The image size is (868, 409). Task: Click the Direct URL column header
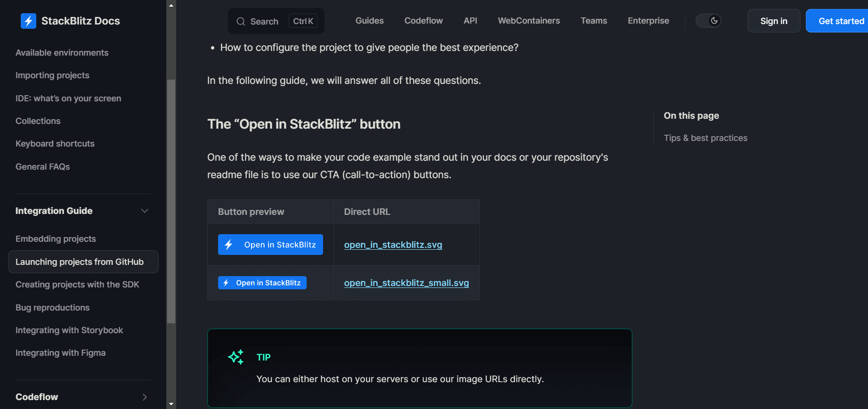(x=367, y=212)
